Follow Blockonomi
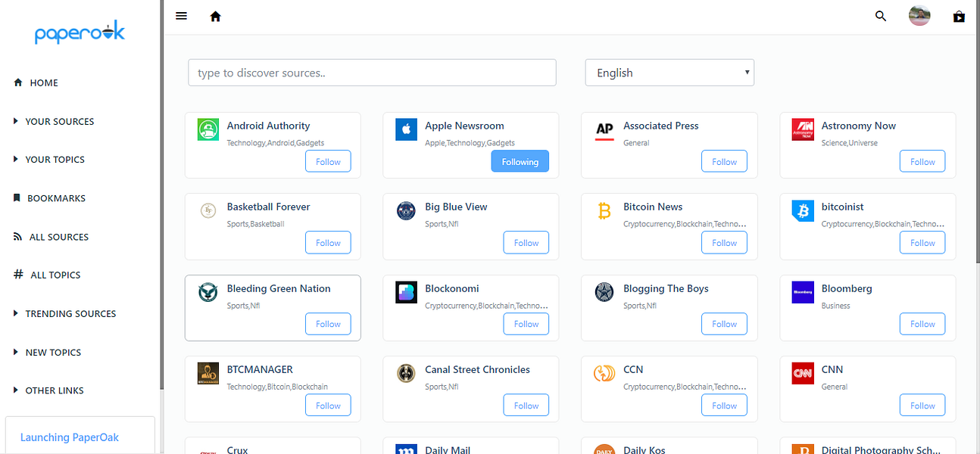The height and width of the screenshot is (454, 980). tap(526, 324)
